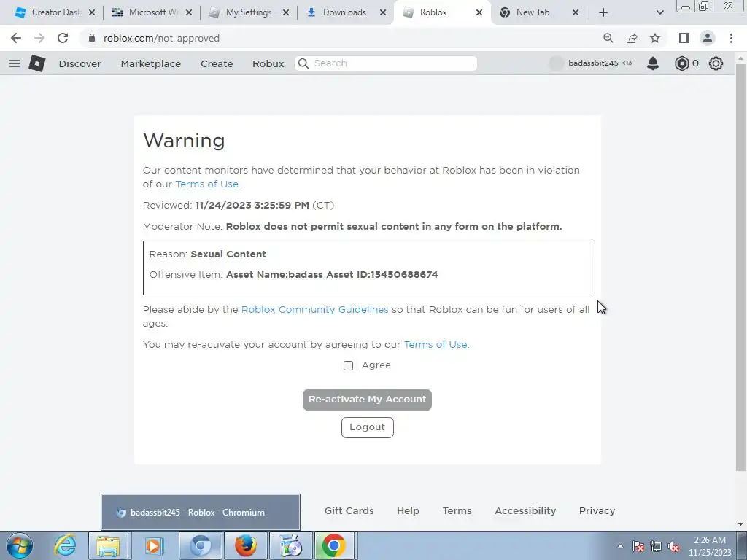Click the page vertical scrollbar
747x560 pixels.
pos(740,267)
